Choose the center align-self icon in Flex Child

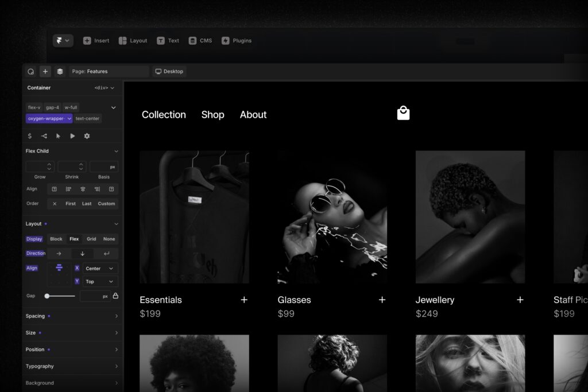coord(83,189)
